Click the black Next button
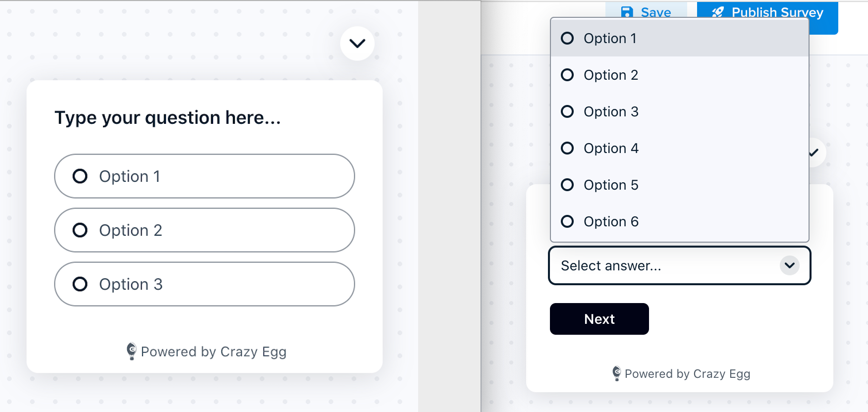 tap(599, 319)
